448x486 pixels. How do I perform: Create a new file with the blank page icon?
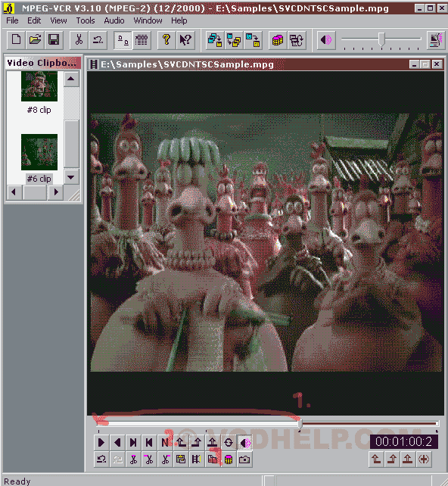pos(16,40)
